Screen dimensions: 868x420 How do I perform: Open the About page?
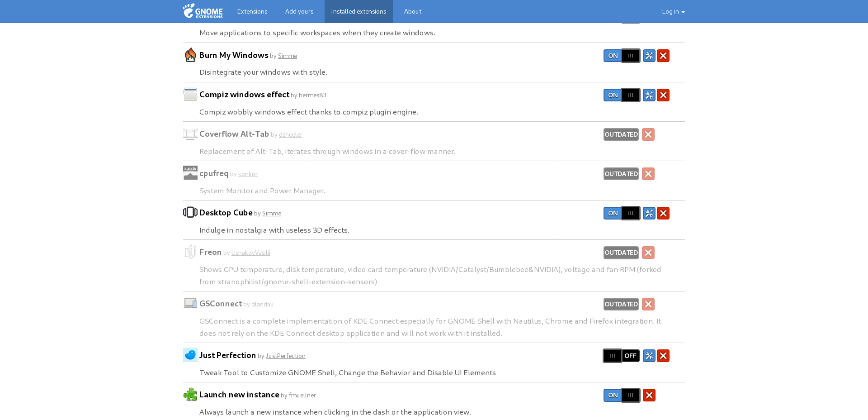point(412,11)
